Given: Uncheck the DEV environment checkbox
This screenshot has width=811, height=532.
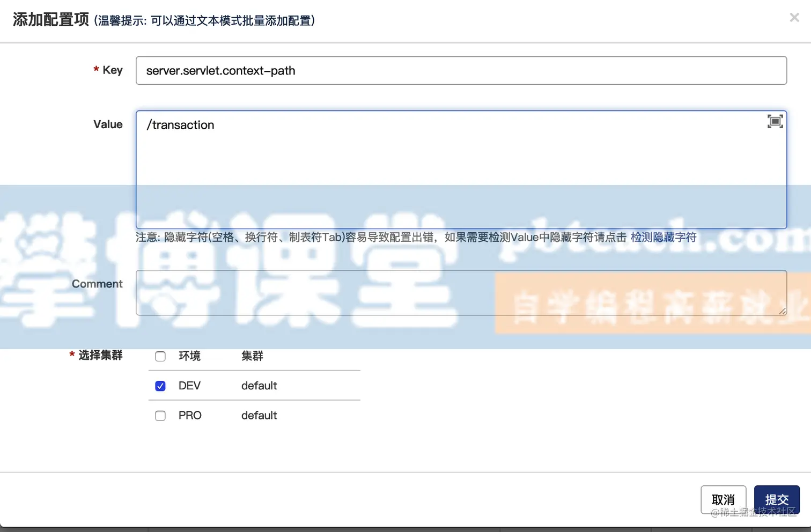Looking at the screenshot, I should (x=160, y=385).
